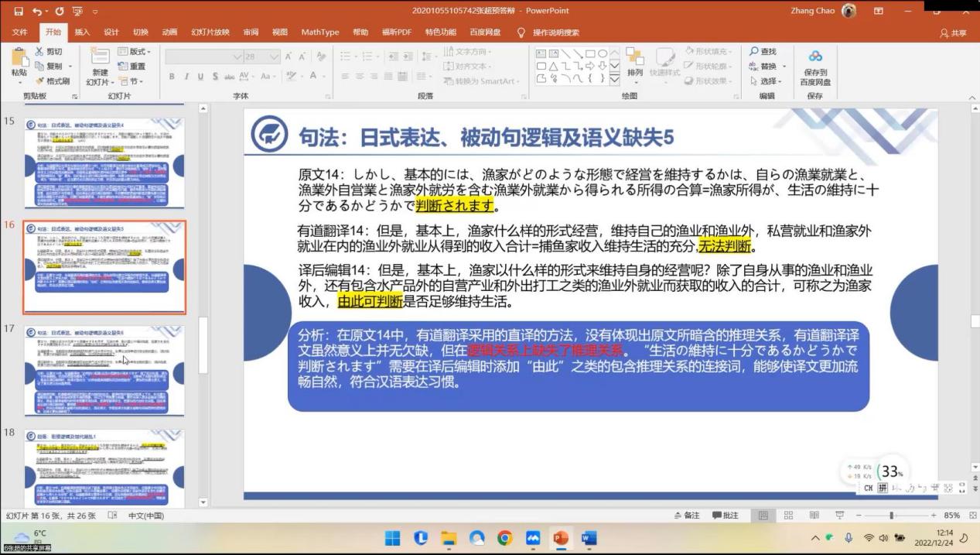Open the 幻灯片放映 ribbon tab
Viewport: 980px width, 555px height.
point(210,33)
